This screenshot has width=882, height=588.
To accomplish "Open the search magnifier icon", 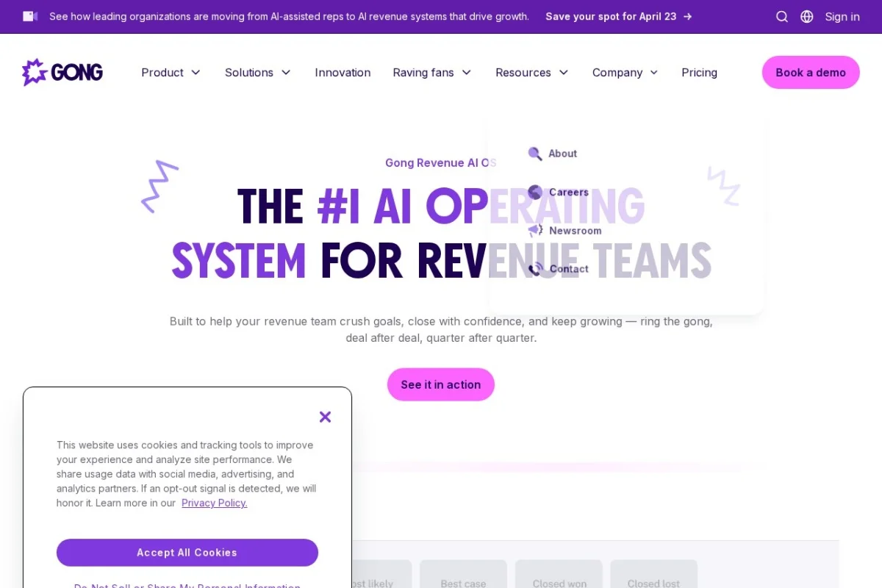I will point(782,16).
